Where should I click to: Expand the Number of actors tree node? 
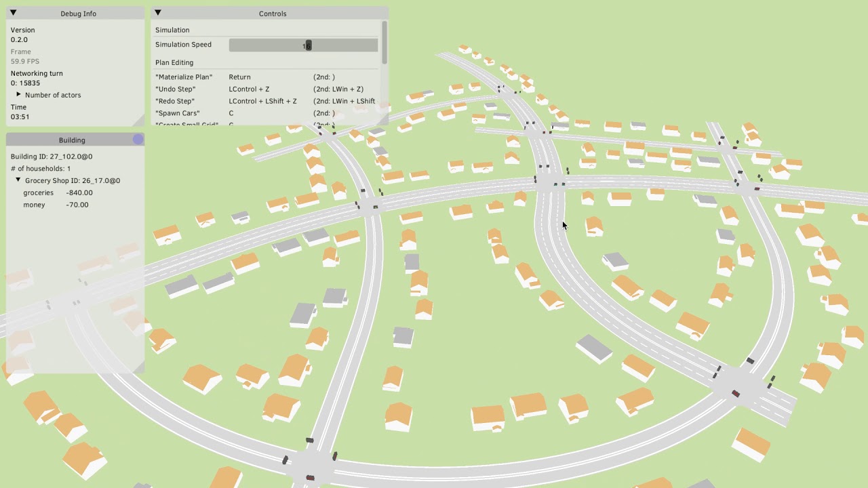click(x=19, y=95)
